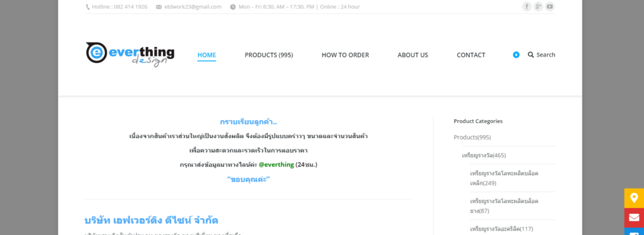Open the YouTube social icon
This screenshot has height=235, width=644.
coord(550,6)
